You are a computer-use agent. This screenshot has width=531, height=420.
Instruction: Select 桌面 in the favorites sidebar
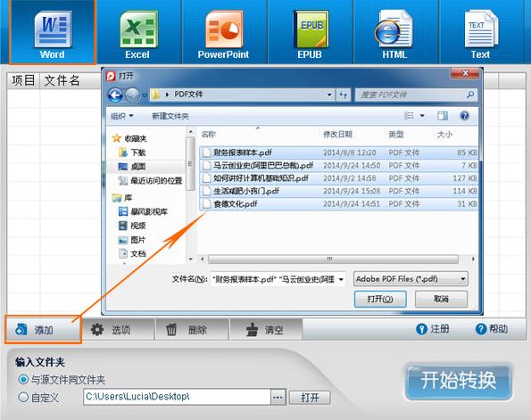(x=132, y=167)
